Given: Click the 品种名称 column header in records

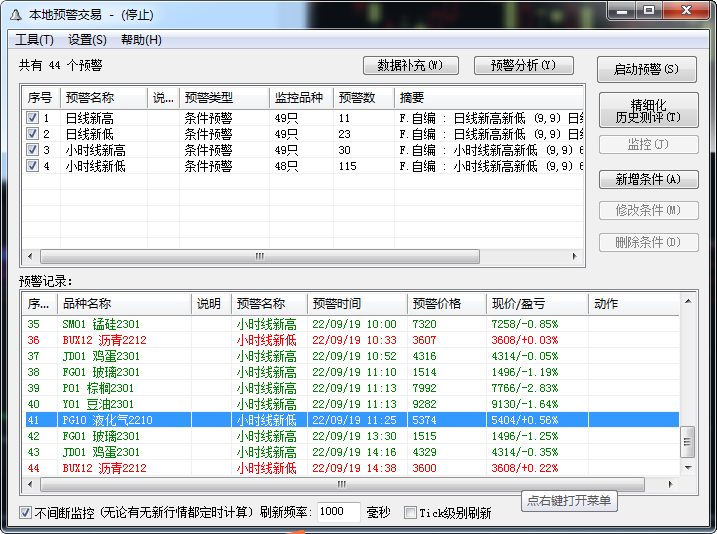Looking at the screenshot, I should 124,304.
